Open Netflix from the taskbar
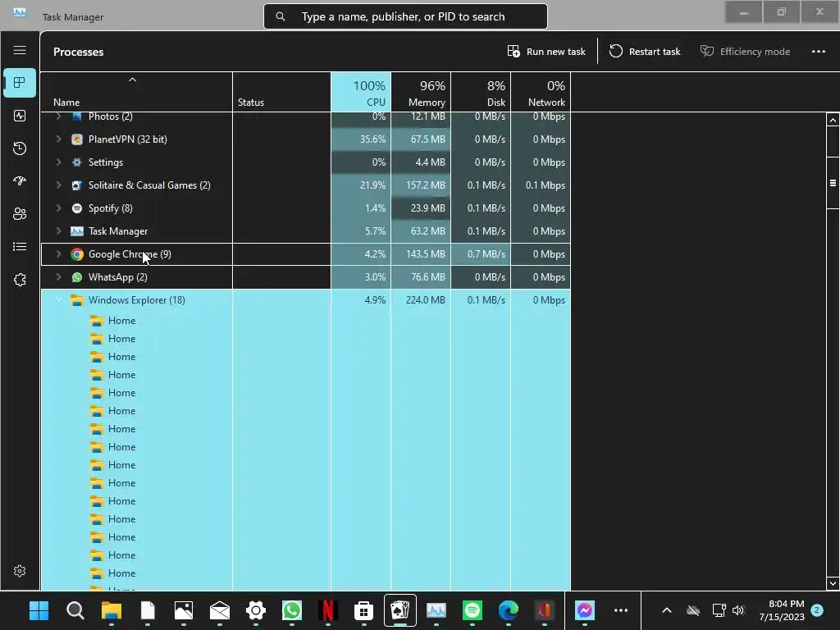Image resolution: width=840 pixels, height=630 pixels. click(x=328, y=610)
